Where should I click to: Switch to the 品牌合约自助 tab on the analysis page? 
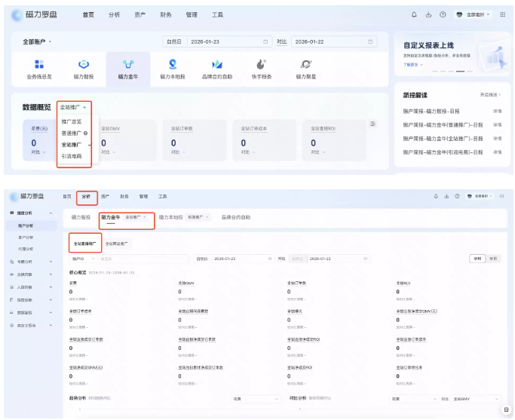click(236, 217)
